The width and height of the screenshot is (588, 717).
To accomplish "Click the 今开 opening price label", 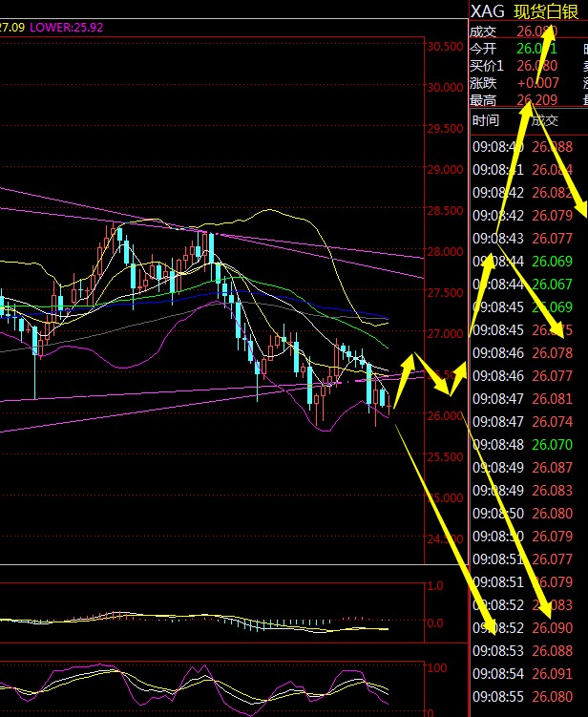I will point(483,49).
